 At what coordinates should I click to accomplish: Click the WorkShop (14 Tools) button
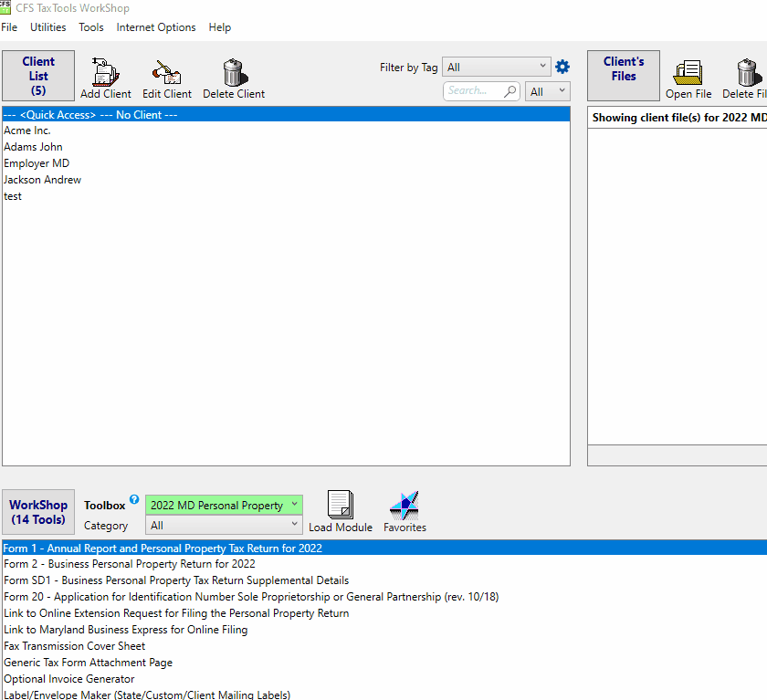tap(38, 512)
